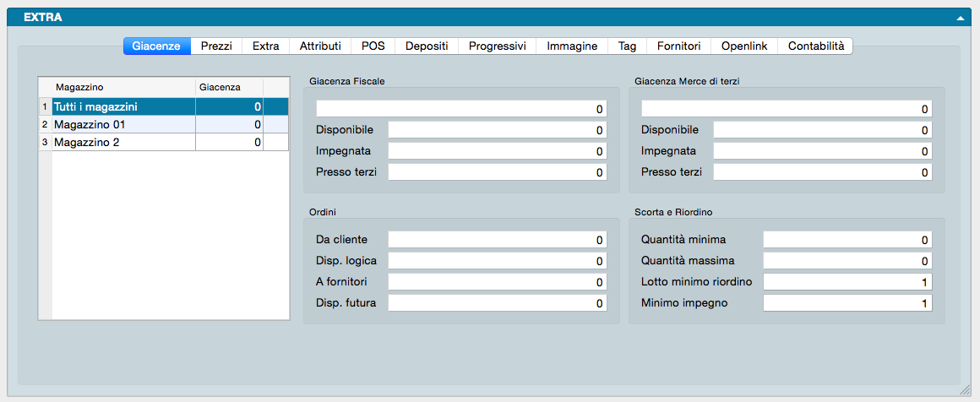Click the Minimo impegno field
This screenshot has width=980, height=402.
click(x=847, y=302)
